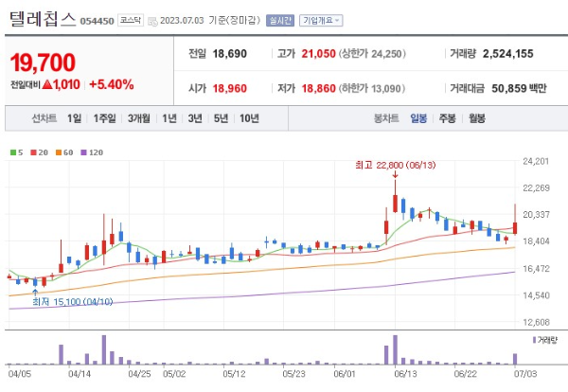Switch line chart to 3년
Image resolution: width=568 pixels, height=392 pixels.
(195, 118)
